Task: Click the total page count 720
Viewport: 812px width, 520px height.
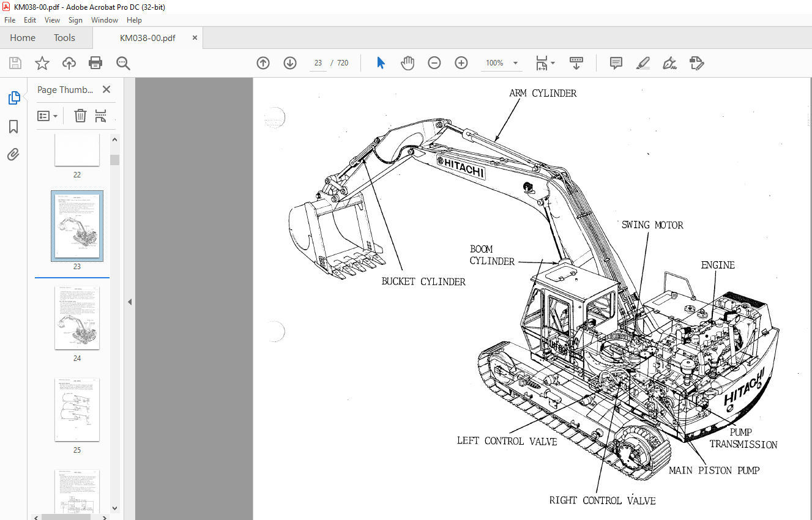Action: (x=343, y=63)
